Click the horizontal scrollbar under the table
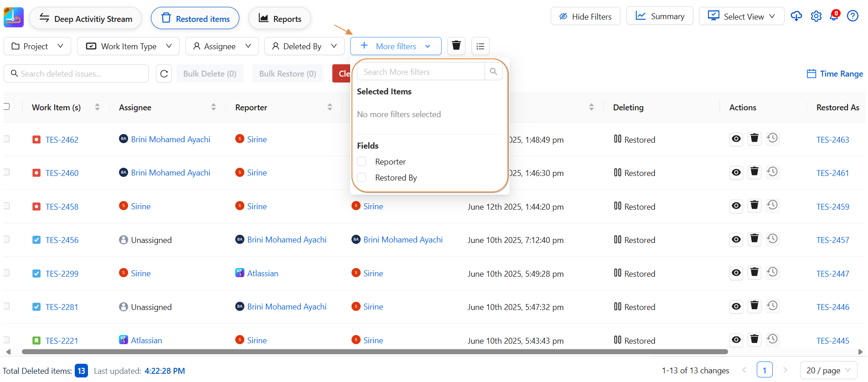The image size is (868, 382). (x=374, y=352)
